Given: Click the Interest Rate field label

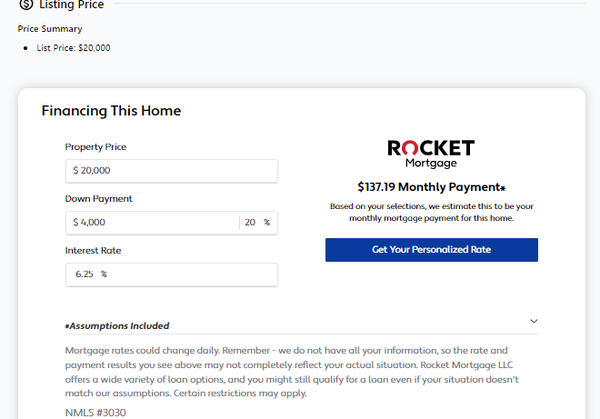Looking at the screenshot, I should (93, 251).
